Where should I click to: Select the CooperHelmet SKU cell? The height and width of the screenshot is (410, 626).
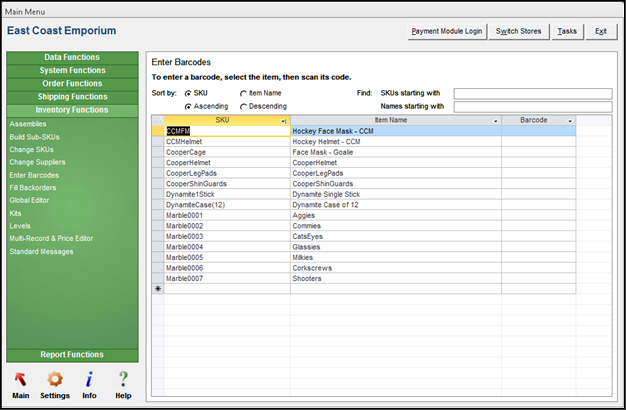click(x=227, y=163)
